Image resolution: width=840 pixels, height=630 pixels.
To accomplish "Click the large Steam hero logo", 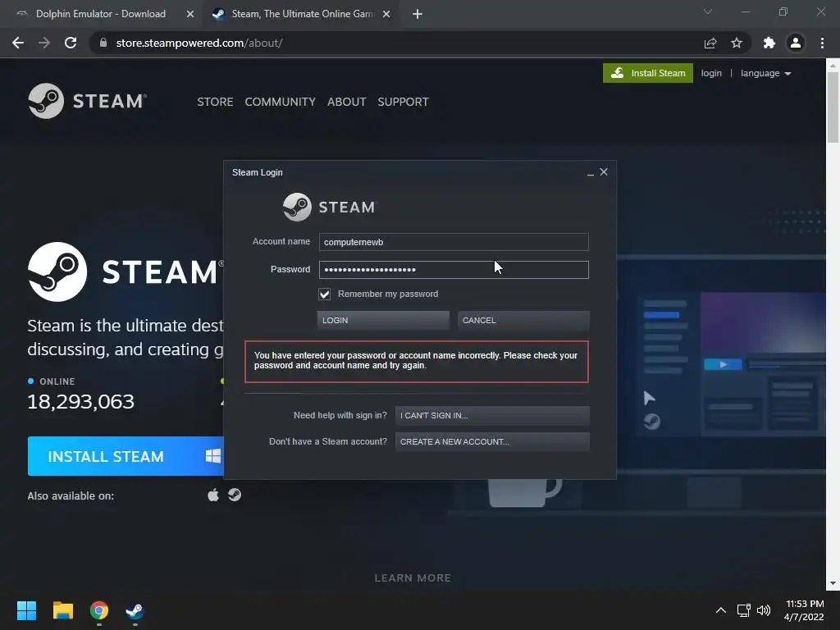I will [x=126, y=272].
